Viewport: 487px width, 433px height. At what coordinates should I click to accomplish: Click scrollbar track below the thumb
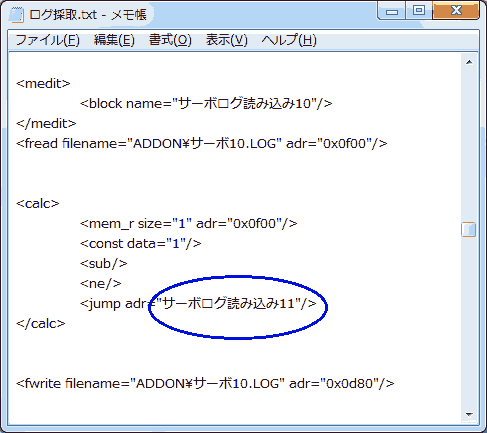pos(469,322)
